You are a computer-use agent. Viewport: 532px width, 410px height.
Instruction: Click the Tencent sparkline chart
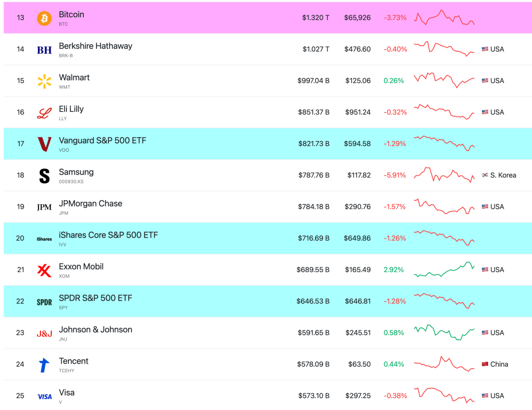[x=444, y=364]
